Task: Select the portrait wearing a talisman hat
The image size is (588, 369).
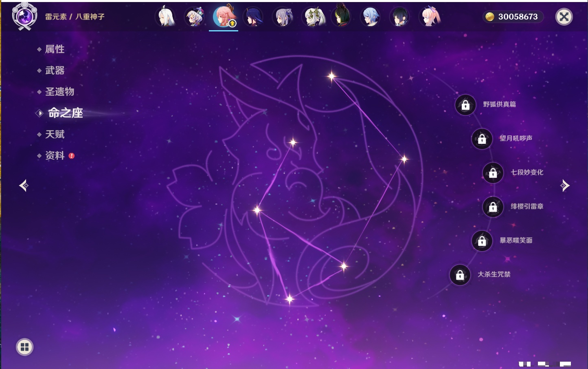Action: (x=195, y=17)
